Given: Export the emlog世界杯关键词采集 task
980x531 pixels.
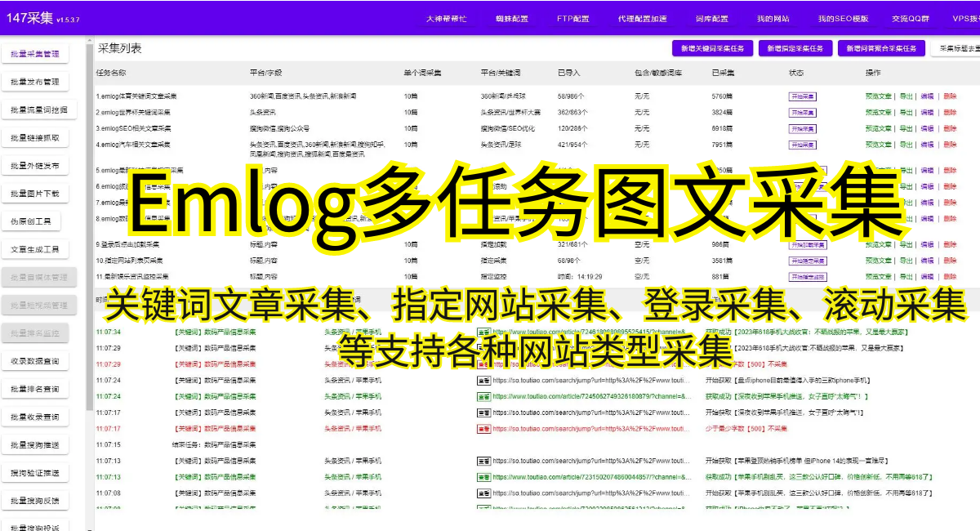Looking at the screenshot, I should [x=906, y=113].
